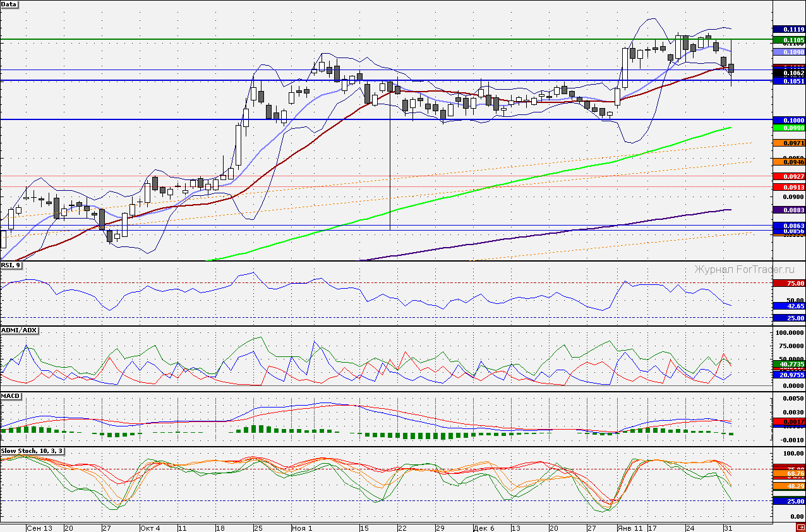The height and width of the screenshot is (532, 806).
Task: Select the red 0.0927 level tag
Action: coord(789,176)
